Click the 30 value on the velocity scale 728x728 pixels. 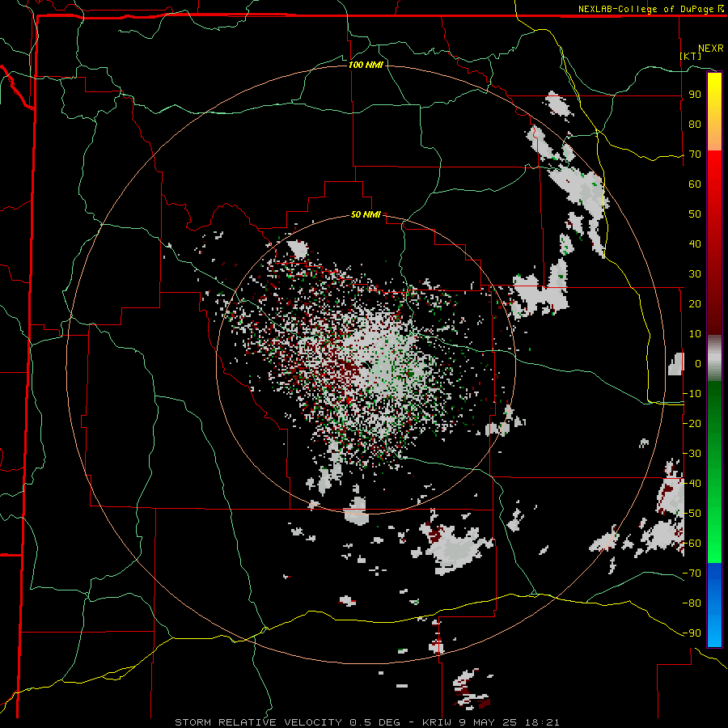pyautogui.click(x=695, y=274)
